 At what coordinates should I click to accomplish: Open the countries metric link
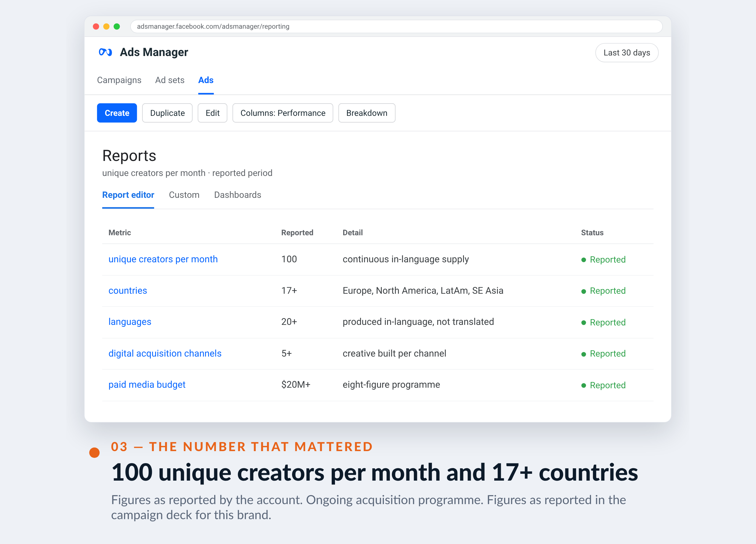tap(128, 290)
